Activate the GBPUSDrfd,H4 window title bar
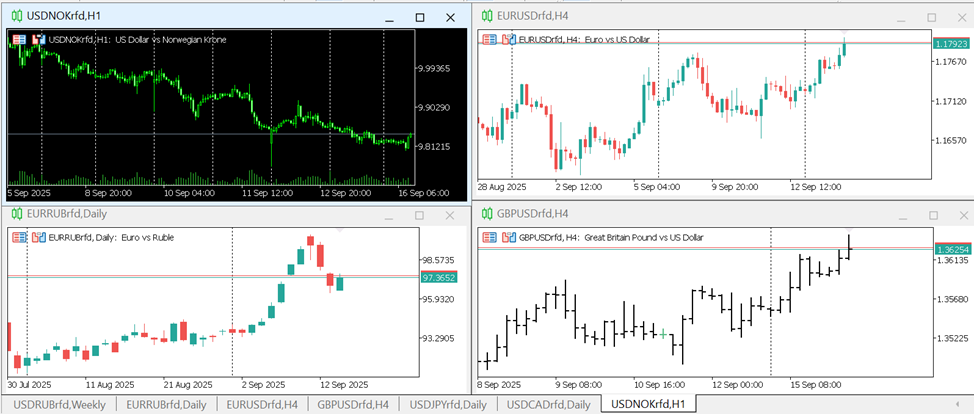Image resolution: width=974 pixels, height=414 pixels. 650,213
